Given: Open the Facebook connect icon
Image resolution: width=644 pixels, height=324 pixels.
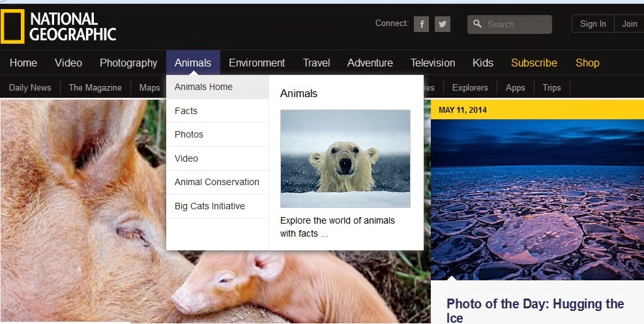Looking at the screenshot, I should coord(421,24).
